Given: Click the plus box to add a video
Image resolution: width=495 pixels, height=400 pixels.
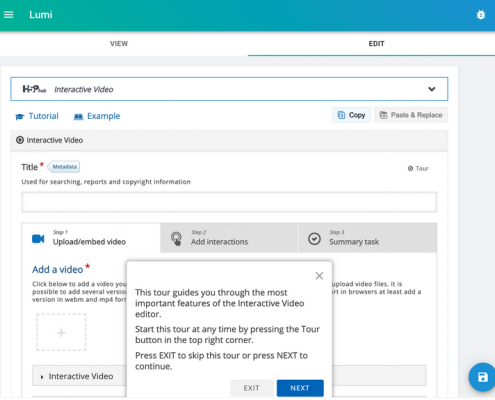Looking at the screenshot, I should [61, 332].
